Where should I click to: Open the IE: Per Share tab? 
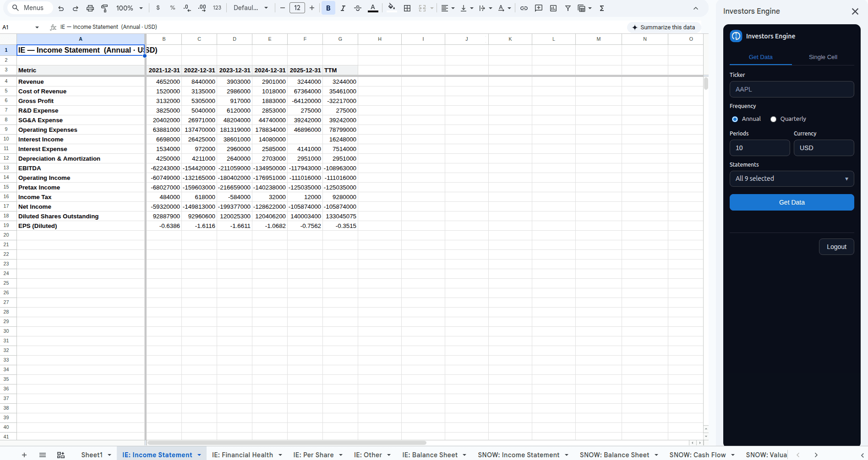coord(313,455)
